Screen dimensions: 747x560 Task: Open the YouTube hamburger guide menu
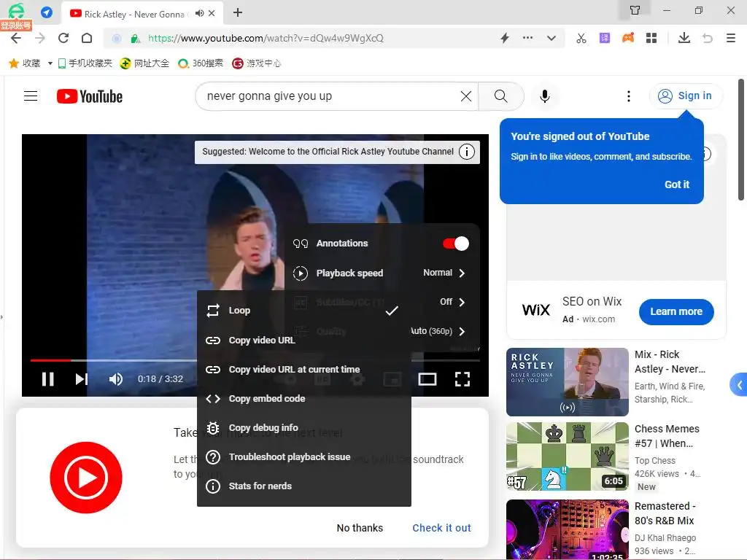[x=31, y=96]
